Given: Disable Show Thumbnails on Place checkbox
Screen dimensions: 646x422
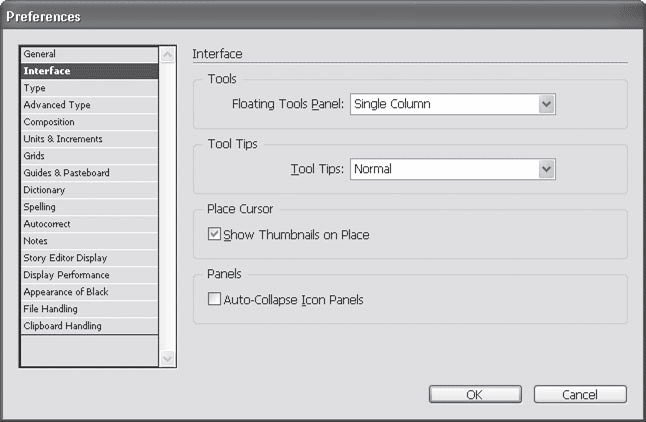Looking at the screenshot, I should 214,235.
